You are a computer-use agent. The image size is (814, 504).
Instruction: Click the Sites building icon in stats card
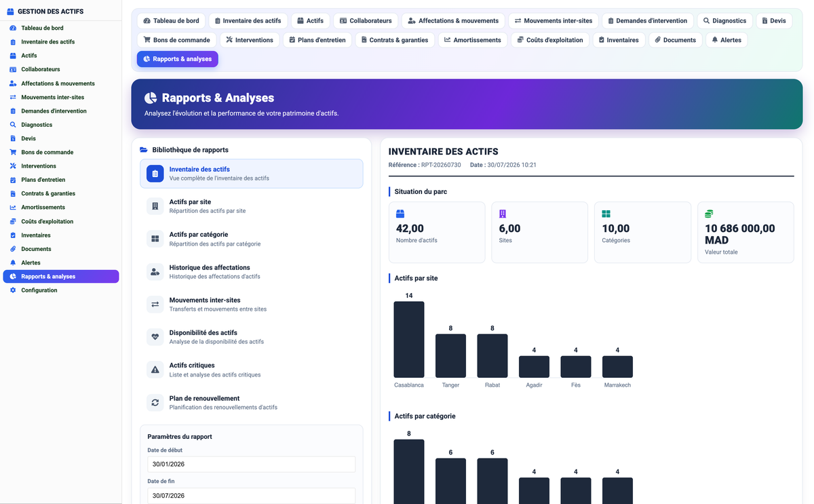(503, 214)
